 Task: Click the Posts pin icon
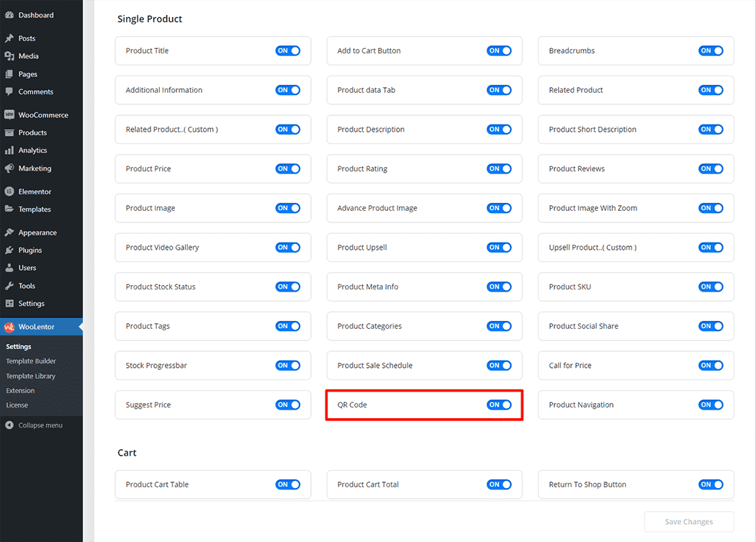click(x=9, y=38)
